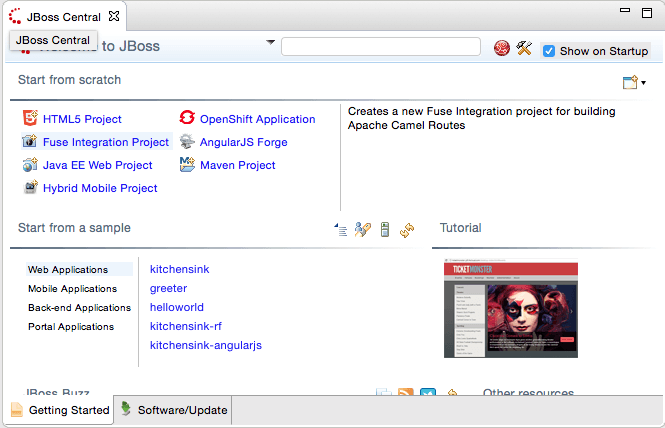Click the red JBoss globe icon
The height and width of the screenshot is (428, 665).
tap(503, 49)
